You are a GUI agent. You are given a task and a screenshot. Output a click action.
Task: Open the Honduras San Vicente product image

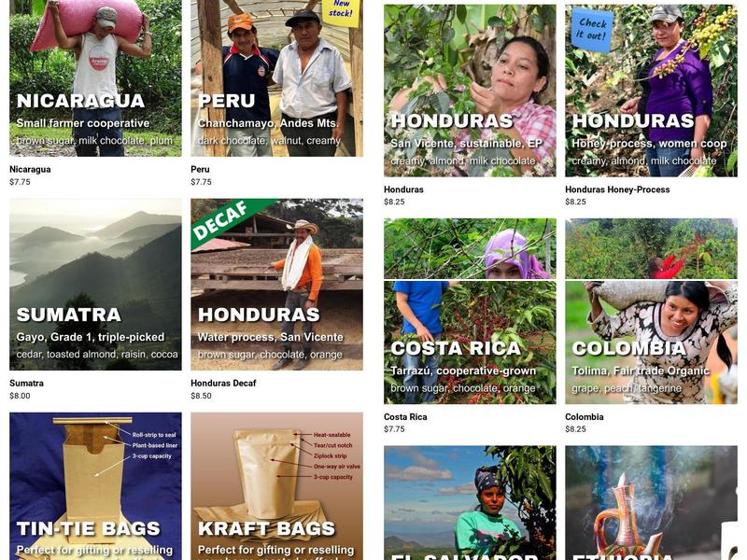470,91
